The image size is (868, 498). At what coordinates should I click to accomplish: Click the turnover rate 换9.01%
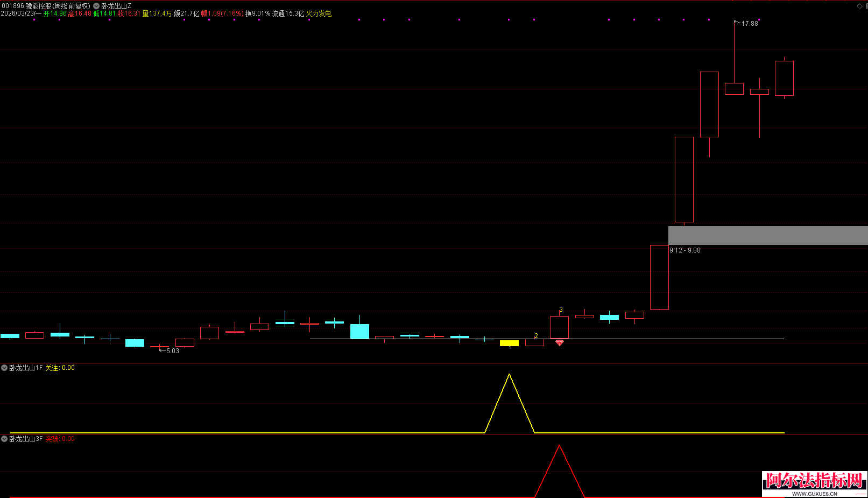[x=258, y=13]
